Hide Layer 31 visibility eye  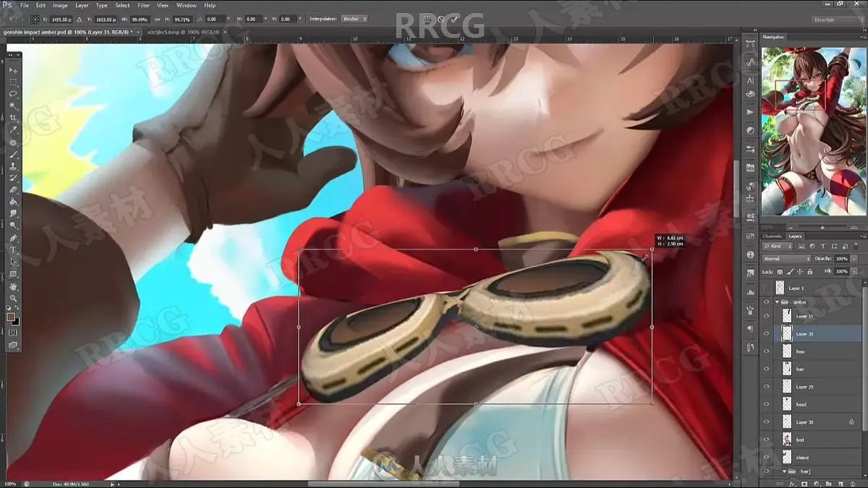[767, 333]
